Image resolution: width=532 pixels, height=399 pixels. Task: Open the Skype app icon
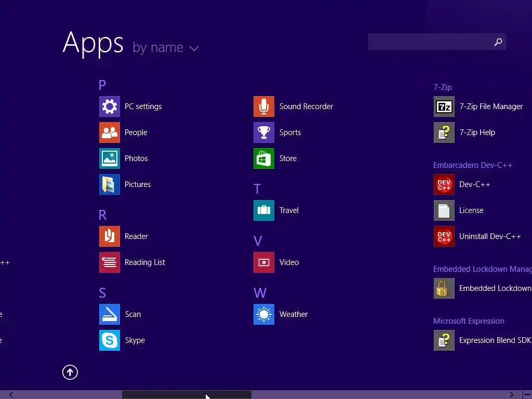click(109, 340)
